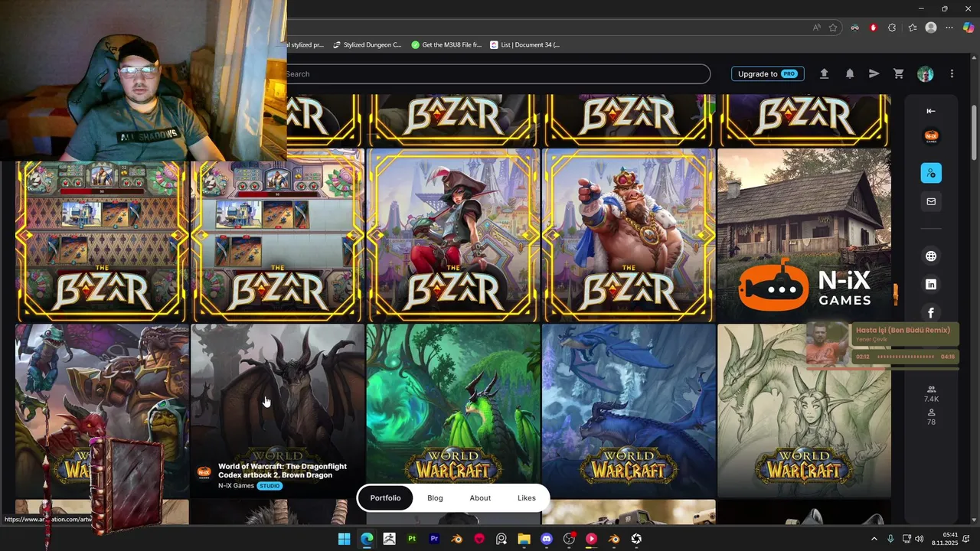
Task: Open the Edge favorites list icon
Action: pyautogui.click(x=913, y=28)
